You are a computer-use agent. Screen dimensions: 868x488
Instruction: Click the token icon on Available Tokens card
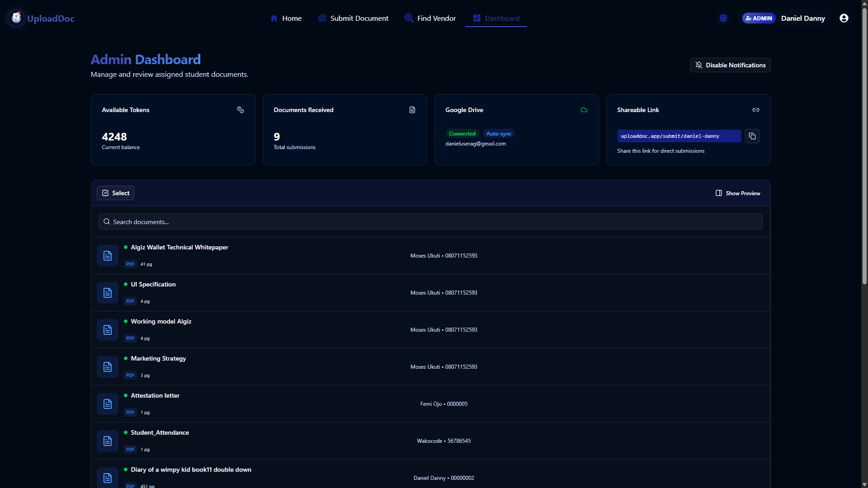click(x=240, y=110)
